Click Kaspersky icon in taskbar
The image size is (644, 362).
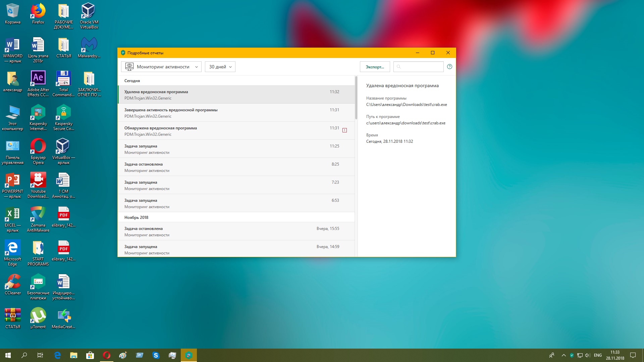(x=189, y=355)
